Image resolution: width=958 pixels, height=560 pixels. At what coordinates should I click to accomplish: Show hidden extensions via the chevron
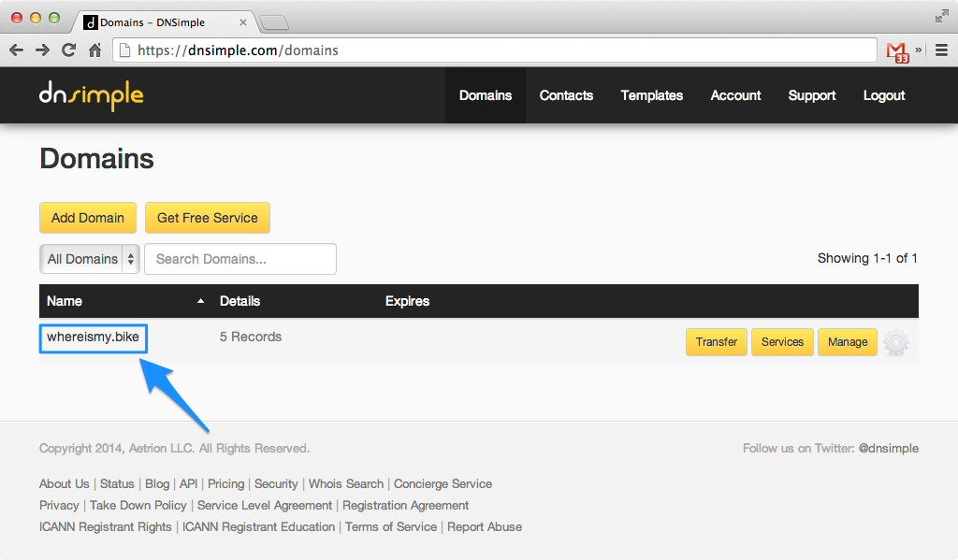919,50
